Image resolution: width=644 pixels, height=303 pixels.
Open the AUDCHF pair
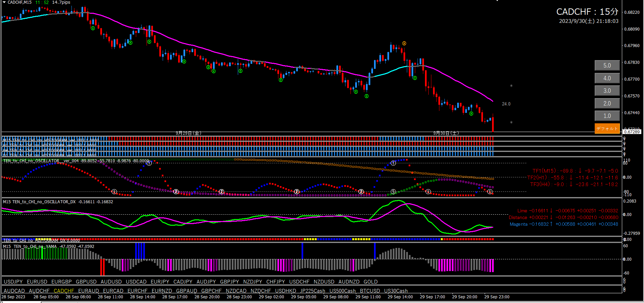(39, 291)
